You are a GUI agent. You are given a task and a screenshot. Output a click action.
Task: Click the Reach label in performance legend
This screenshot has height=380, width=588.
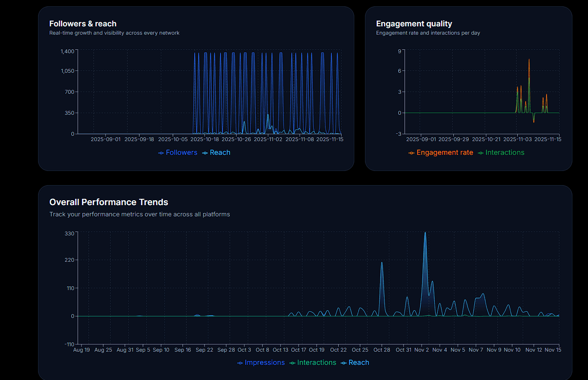(x=359, y=362)
